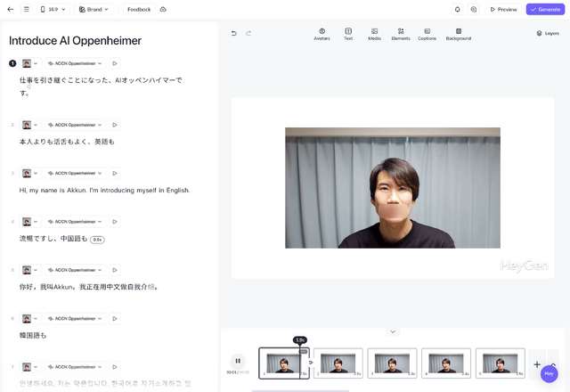This screenshot has height=392, width=570.
Task: Play scene 2 script audio
Action: [x=115, y=125]
